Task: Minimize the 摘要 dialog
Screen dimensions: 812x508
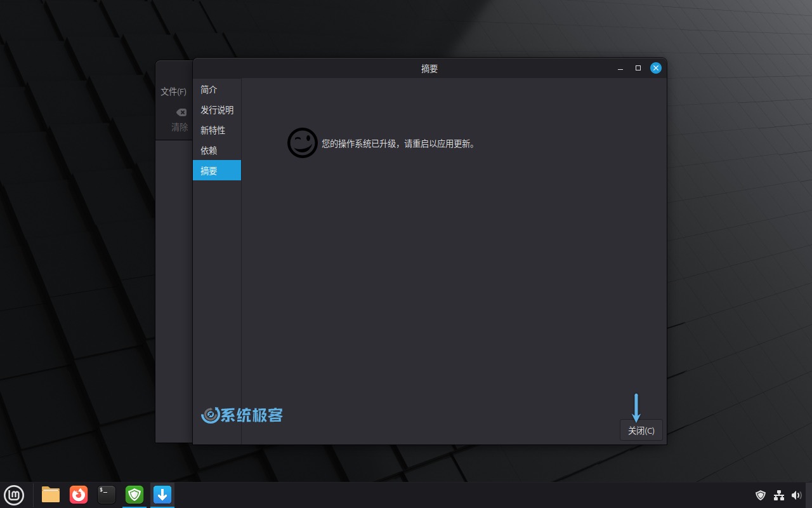Action: pyautogui.click(x=619, y=68)
